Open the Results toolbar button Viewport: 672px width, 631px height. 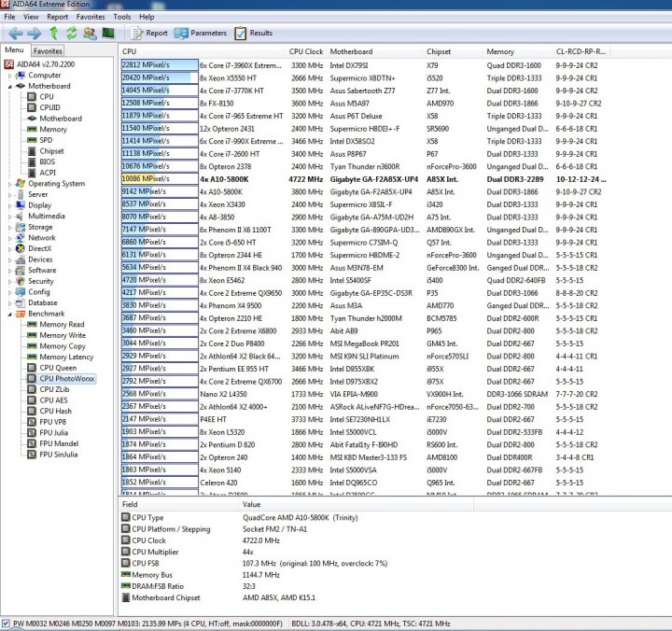(x=253, y=33)
